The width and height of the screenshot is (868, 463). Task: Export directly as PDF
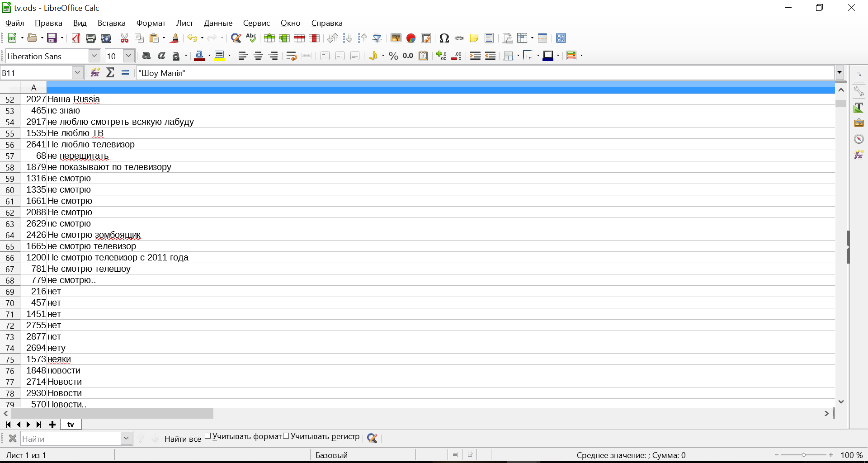pos(75,38)
